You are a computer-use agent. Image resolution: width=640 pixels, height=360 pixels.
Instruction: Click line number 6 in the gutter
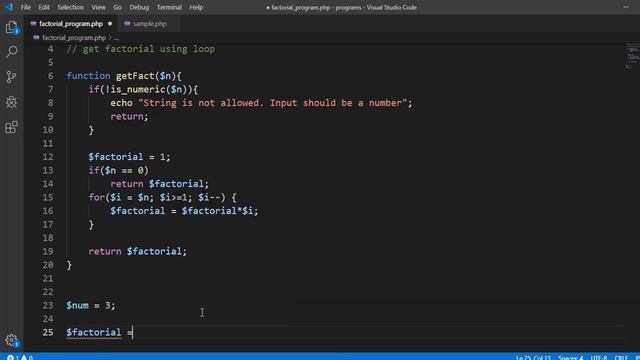50,76
